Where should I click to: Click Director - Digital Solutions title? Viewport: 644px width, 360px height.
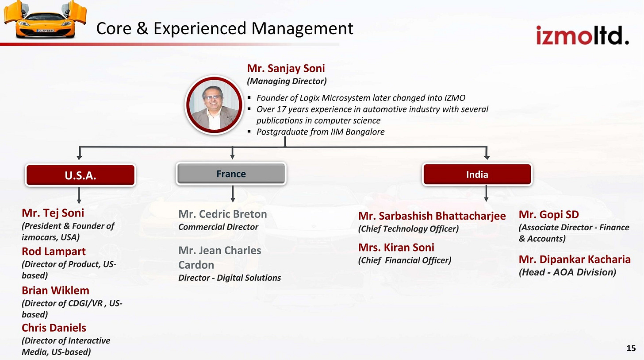[230, 278]
